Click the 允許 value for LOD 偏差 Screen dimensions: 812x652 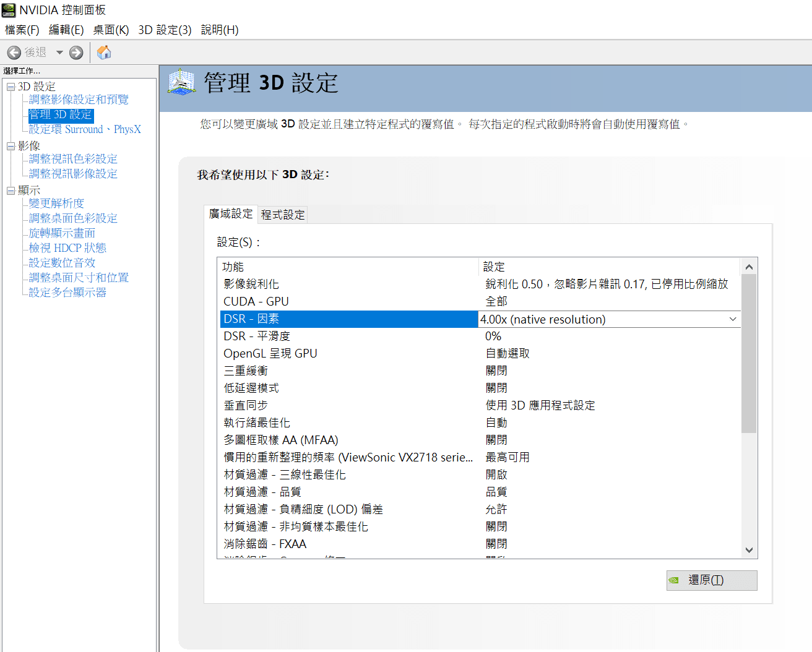tap(496, 509)
